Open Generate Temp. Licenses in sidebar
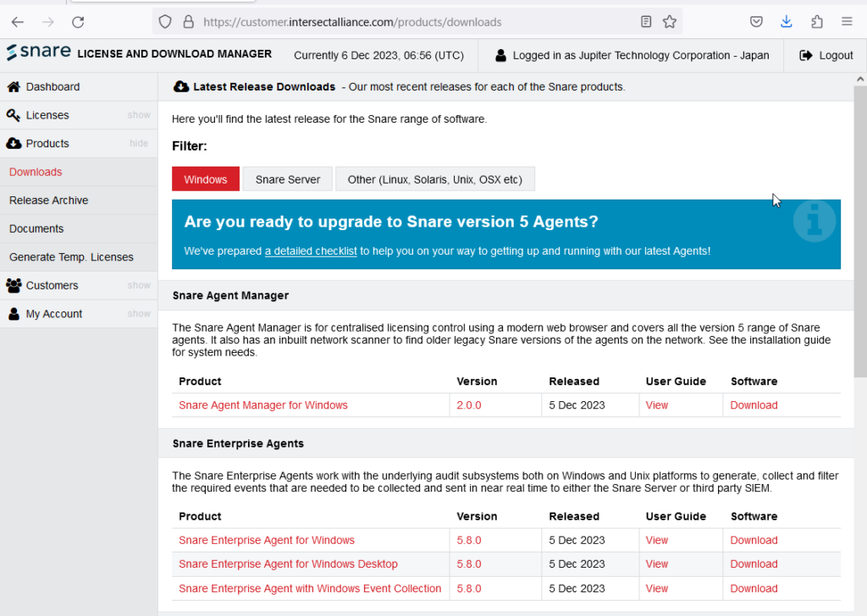This screenshot has width=867, height=616. tap(71, 257)
